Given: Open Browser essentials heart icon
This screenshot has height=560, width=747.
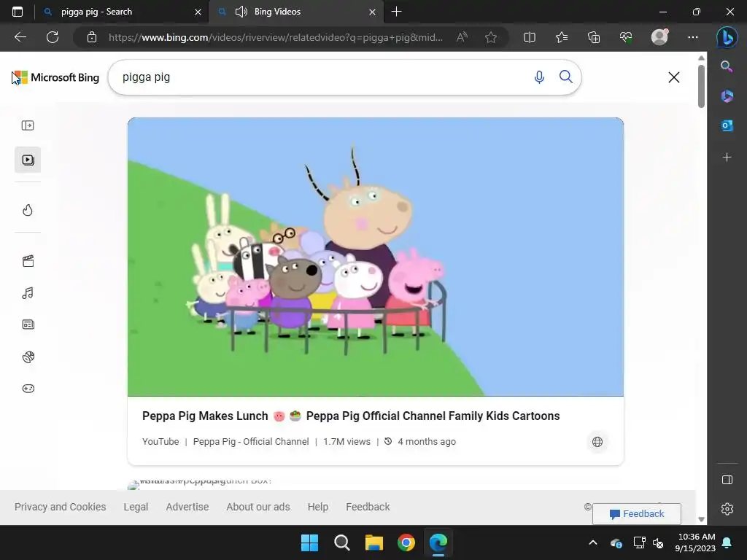Looking at the screenshot, I should tap(626, 37).
